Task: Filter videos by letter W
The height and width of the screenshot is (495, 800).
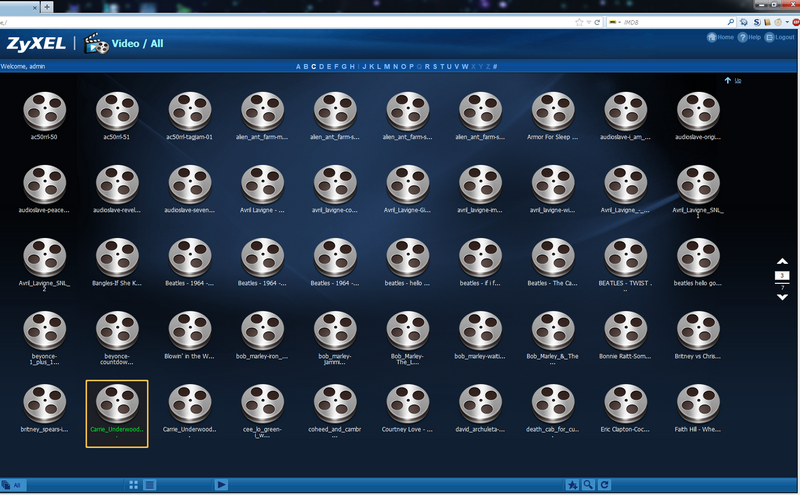Action: pyautogui.click(x=465, y=67)
